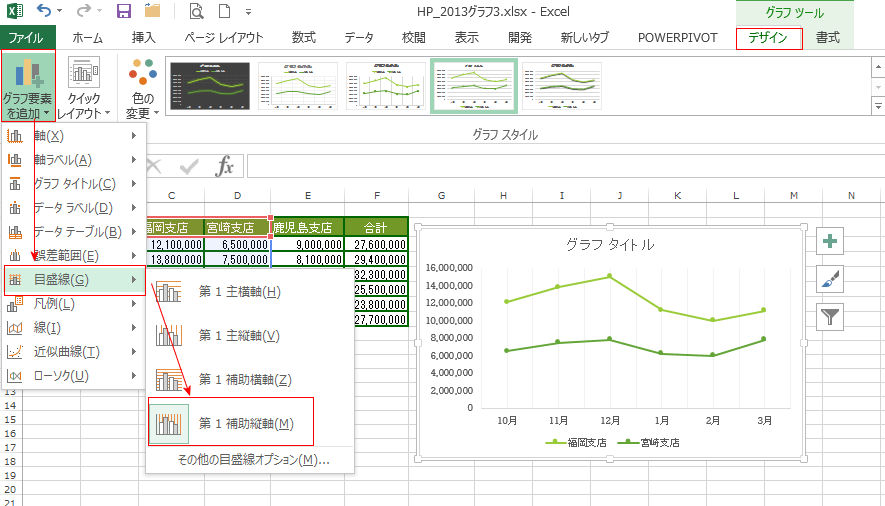Select the second chart style thumbnail
Screen dimensions: 885x506
[297, 86]
